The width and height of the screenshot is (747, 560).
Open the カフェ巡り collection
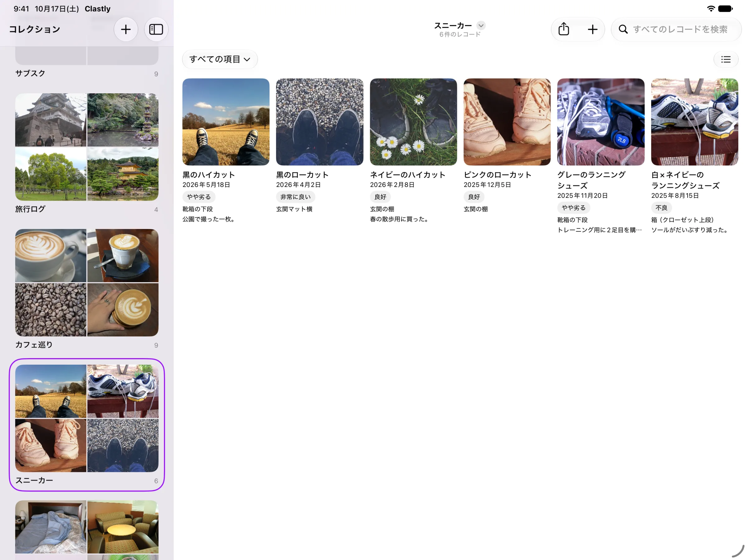click(87, 289)
